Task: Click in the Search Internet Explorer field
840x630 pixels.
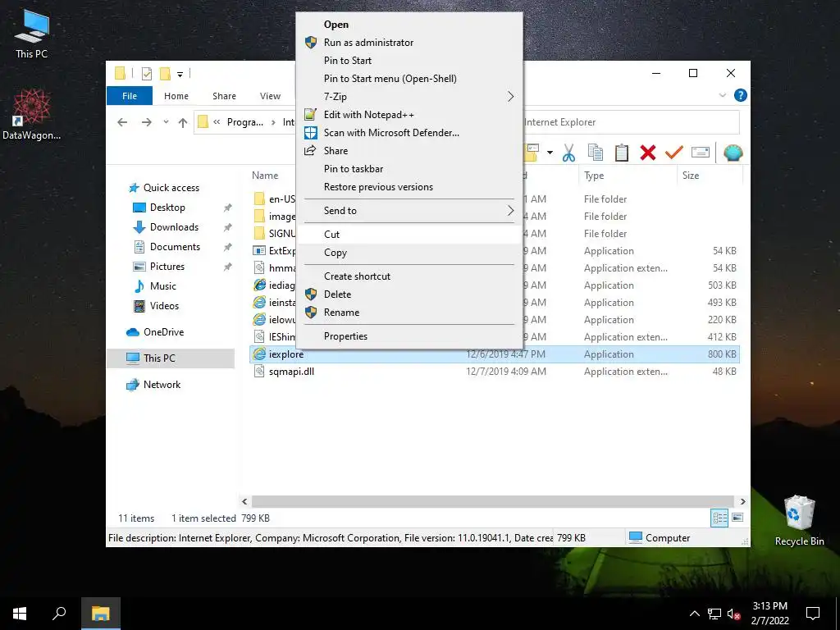Action: (631, 122)
